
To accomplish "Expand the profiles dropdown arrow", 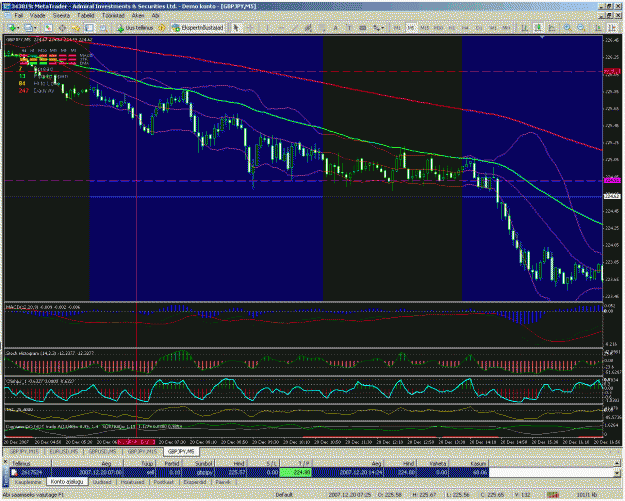I will (35, 28).
